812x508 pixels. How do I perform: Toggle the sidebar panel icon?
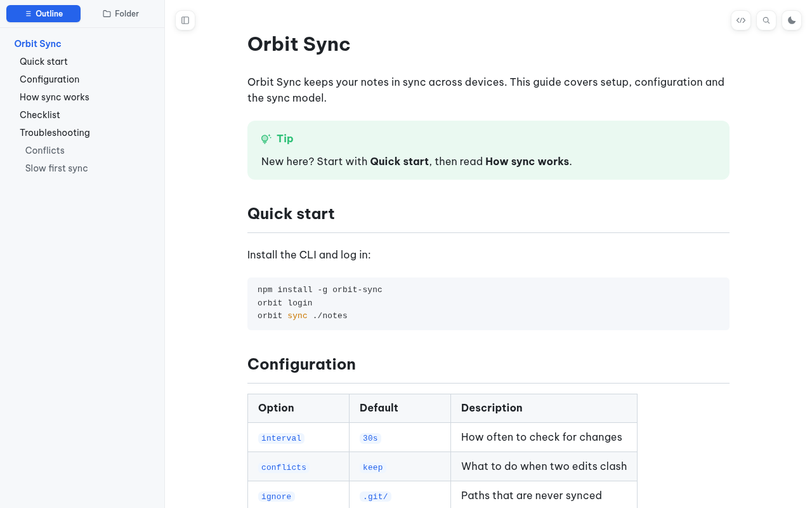coord(185,20)
